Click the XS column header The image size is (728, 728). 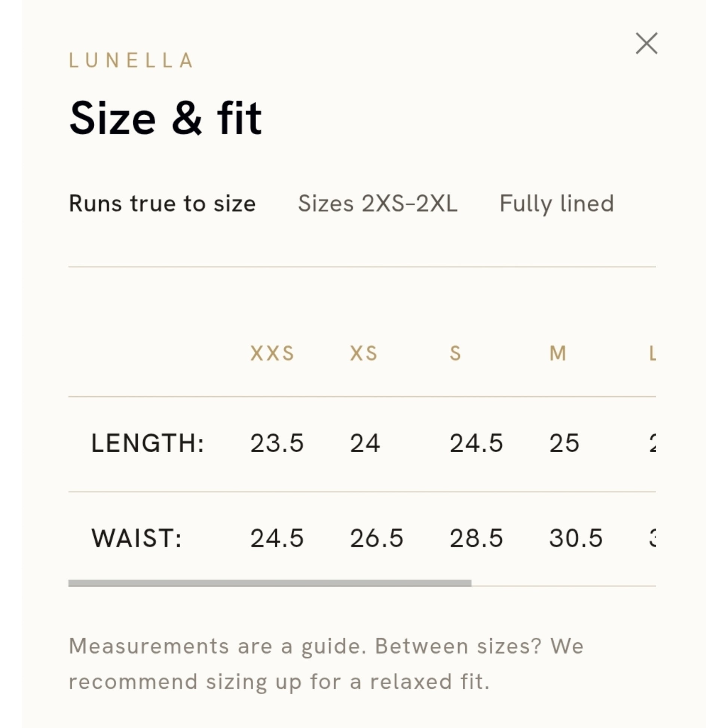(363, 354)
